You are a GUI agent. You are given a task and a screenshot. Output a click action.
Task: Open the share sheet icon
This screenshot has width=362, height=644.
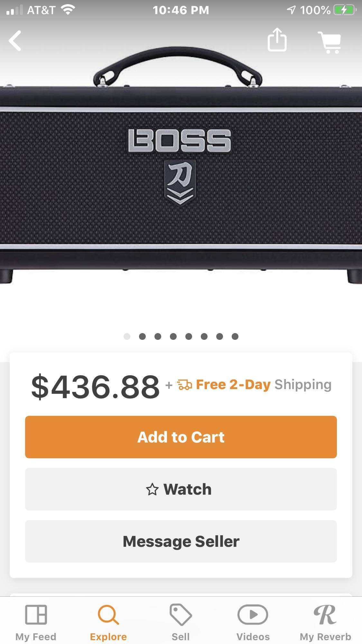click(277, 39)
